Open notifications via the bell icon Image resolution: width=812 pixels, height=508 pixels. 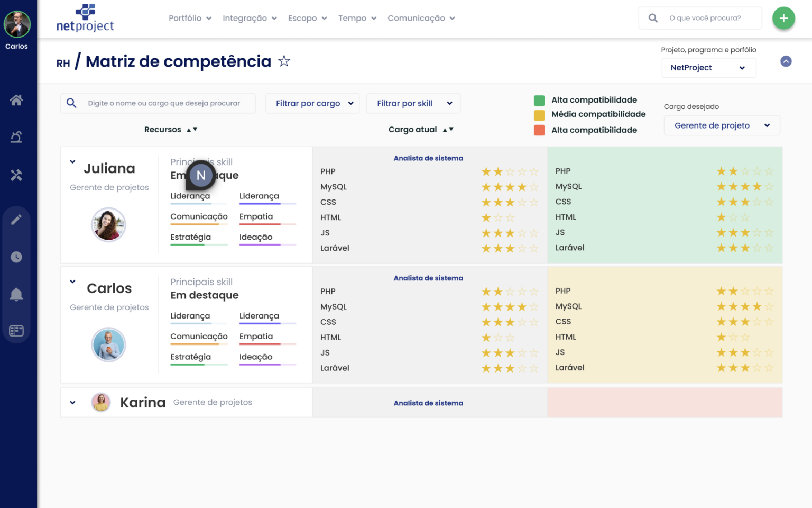click(16, 294)
